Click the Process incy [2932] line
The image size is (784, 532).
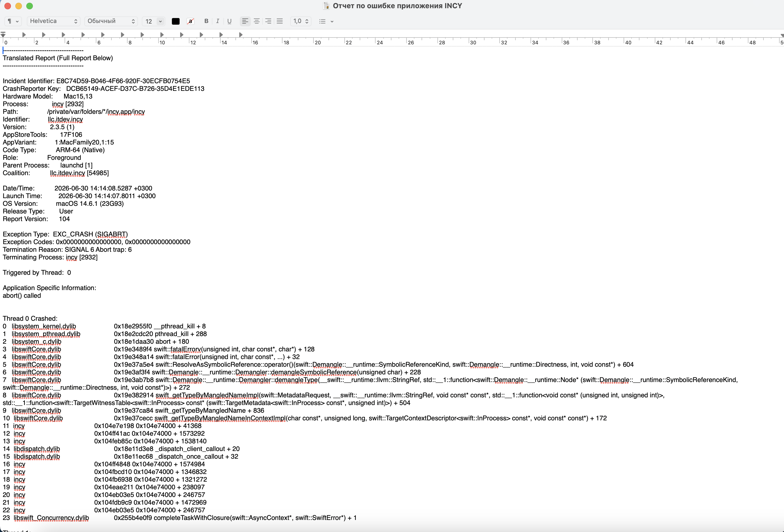click(43, 104)
